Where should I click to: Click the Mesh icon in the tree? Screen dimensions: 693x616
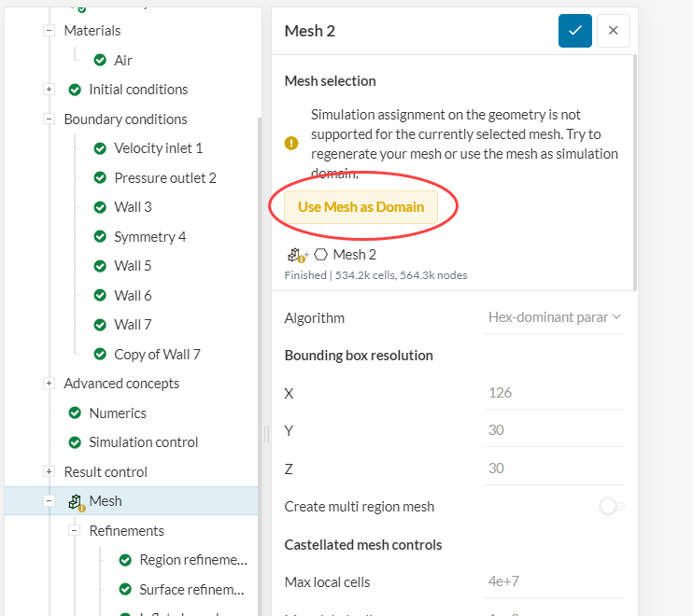[x=76, y=502]
